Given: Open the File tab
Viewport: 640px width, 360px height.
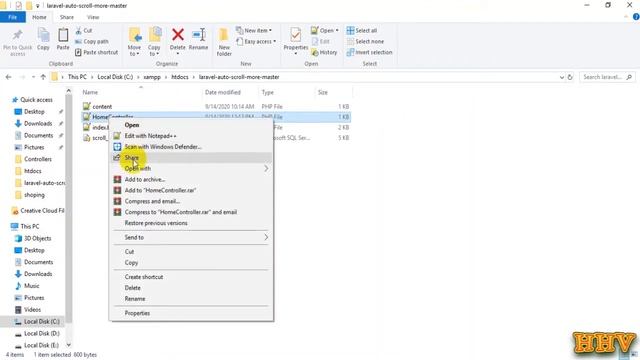Looking at the screenshot, I should point(13,17).
